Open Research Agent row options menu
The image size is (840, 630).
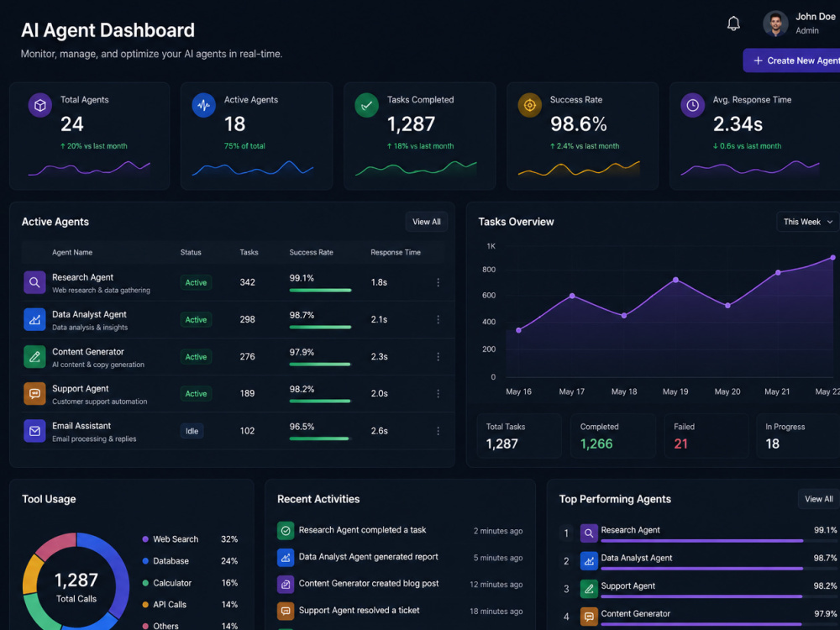438,282
